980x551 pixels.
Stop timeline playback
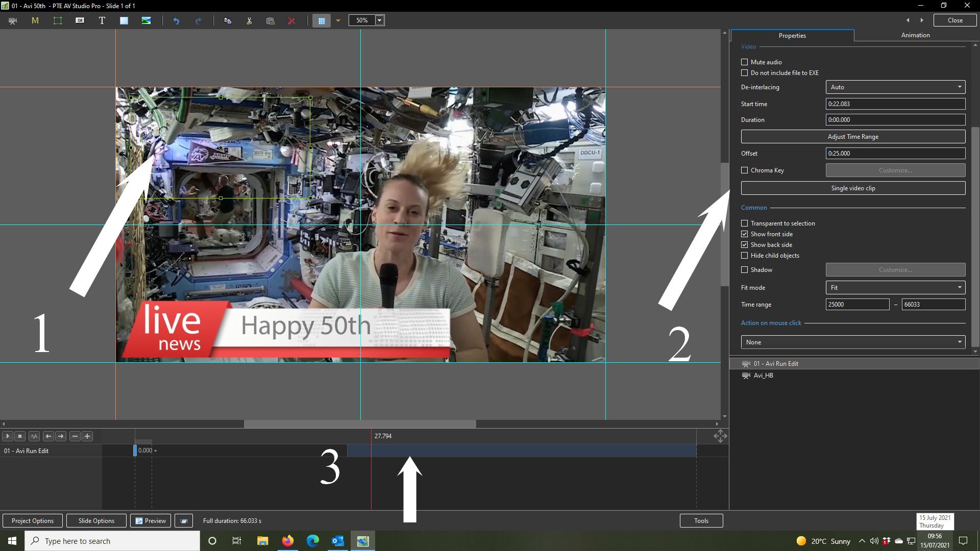click(20, 436)
